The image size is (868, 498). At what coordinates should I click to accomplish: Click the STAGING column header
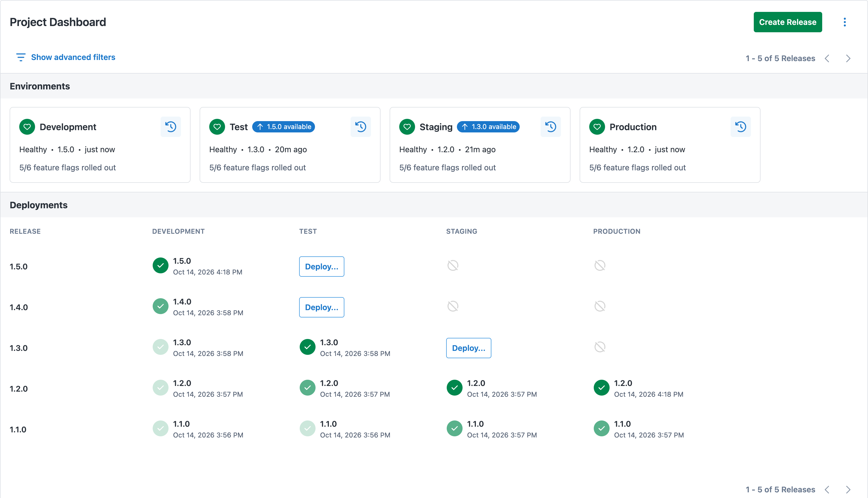(462, 231)
